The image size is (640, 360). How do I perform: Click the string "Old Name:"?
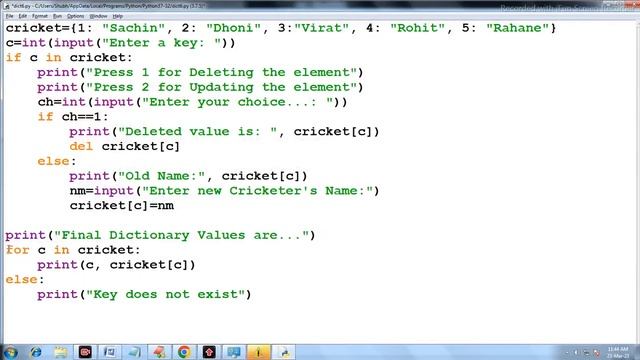[162, 176]
